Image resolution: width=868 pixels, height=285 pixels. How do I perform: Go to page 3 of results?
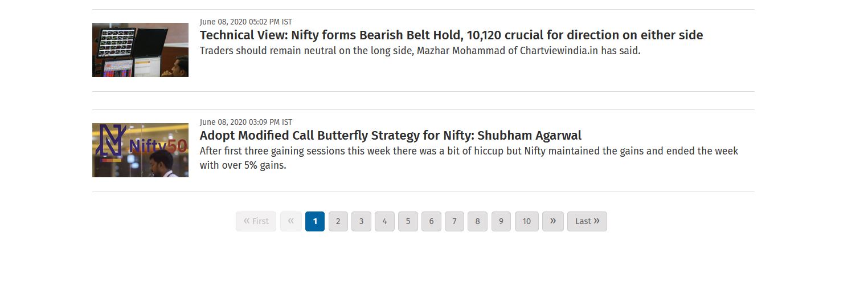361,221
